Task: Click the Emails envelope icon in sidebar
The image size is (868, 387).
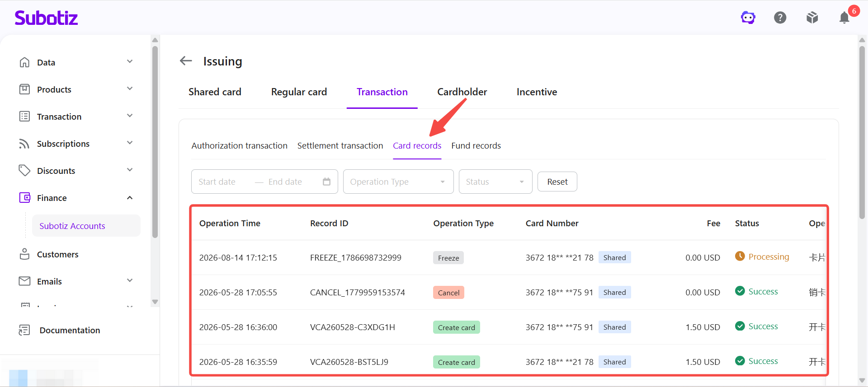Action: (x=24, y=281)
